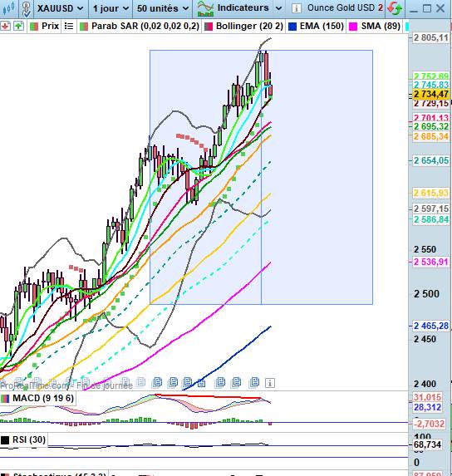Open the '50 unités' dropdown
Screen dimensions: 452x476
(163, 8)
